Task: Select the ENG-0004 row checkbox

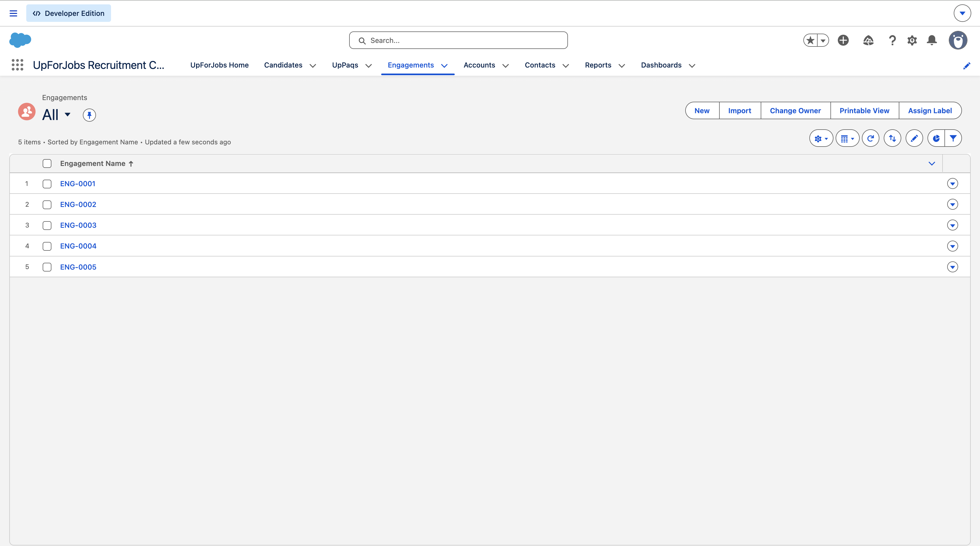Action: (x=47, y=246)
